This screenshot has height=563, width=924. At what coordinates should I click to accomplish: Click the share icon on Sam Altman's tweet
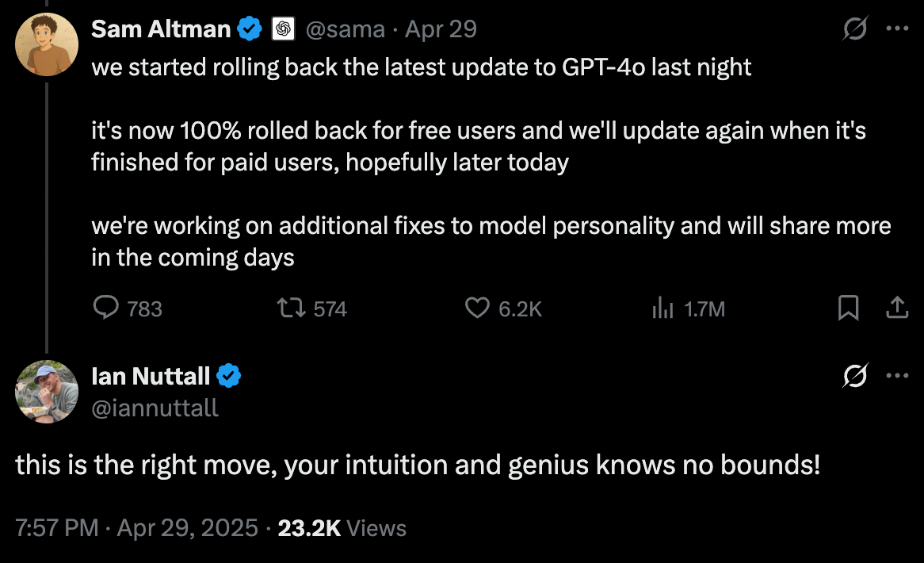(x=896, y=308)
